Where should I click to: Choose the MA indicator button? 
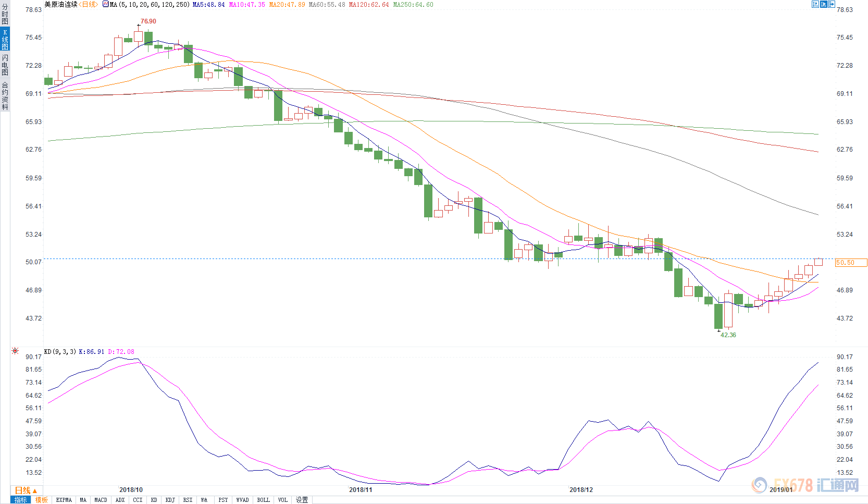pos(83,500)
